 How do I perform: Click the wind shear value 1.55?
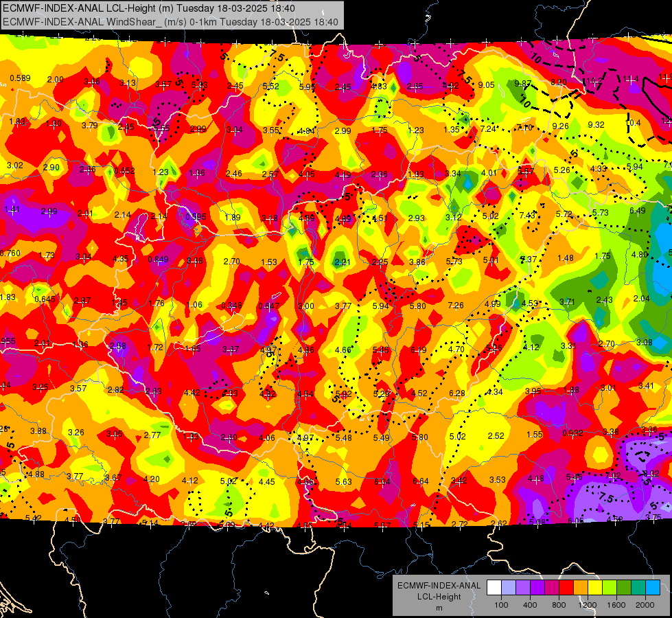(x=535, y=435)
